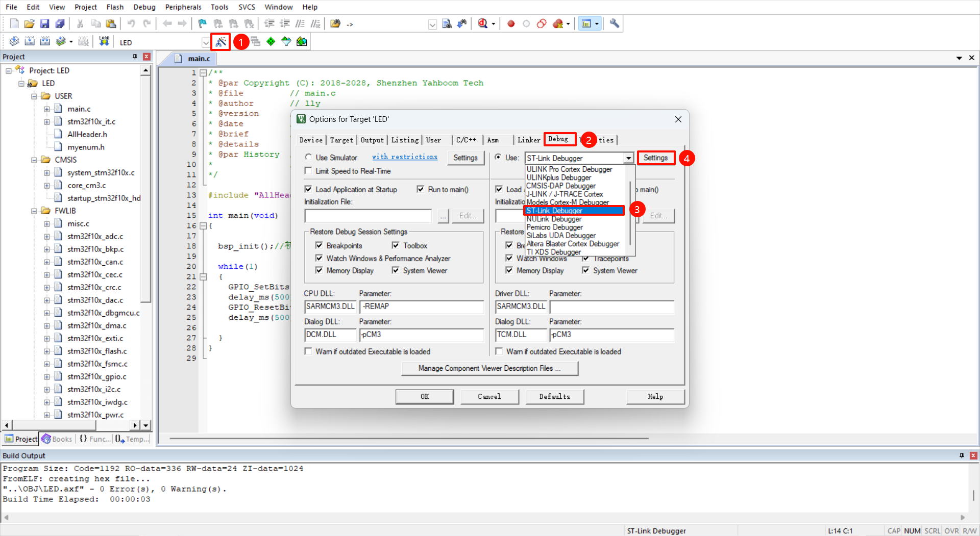This screenshot has width=980, height=536.
Task: Select J-LINK / J-TRACE Cortex from list
Action: (x=565, y=194)
